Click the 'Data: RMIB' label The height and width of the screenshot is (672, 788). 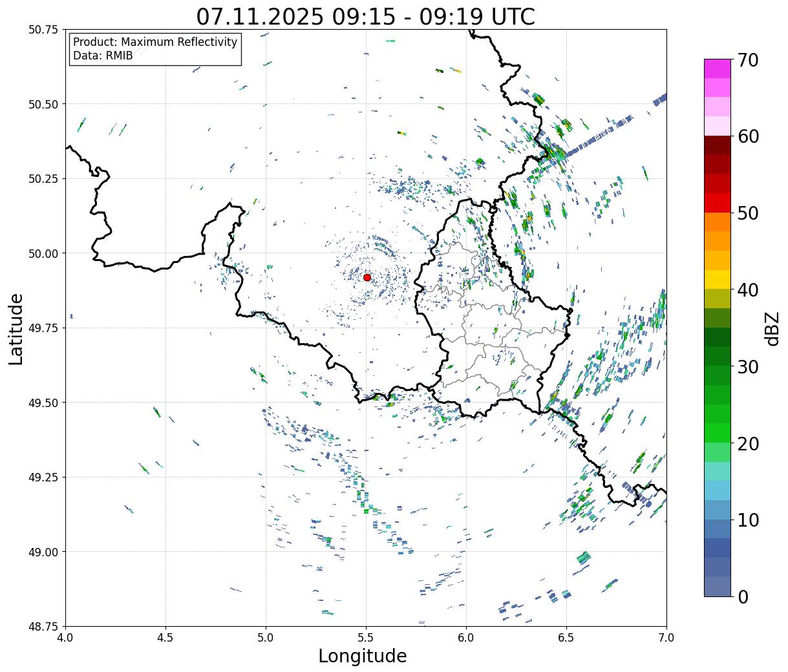pos(103,56)
